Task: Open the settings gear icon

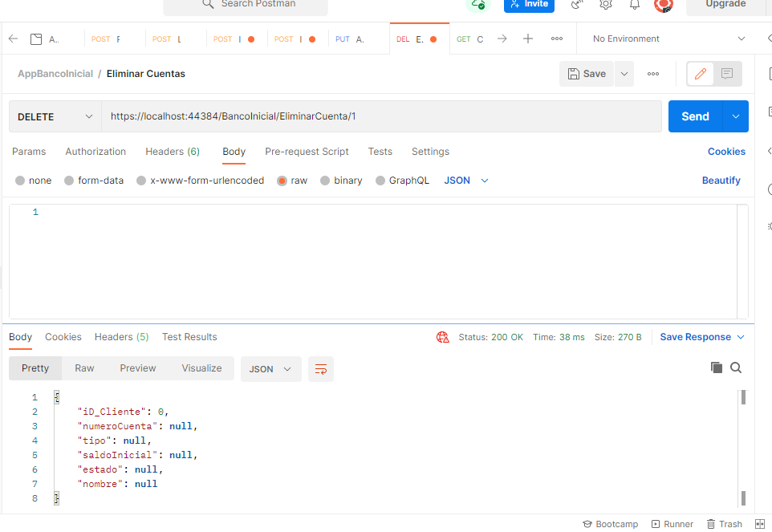Action: (x=606, y=5)
